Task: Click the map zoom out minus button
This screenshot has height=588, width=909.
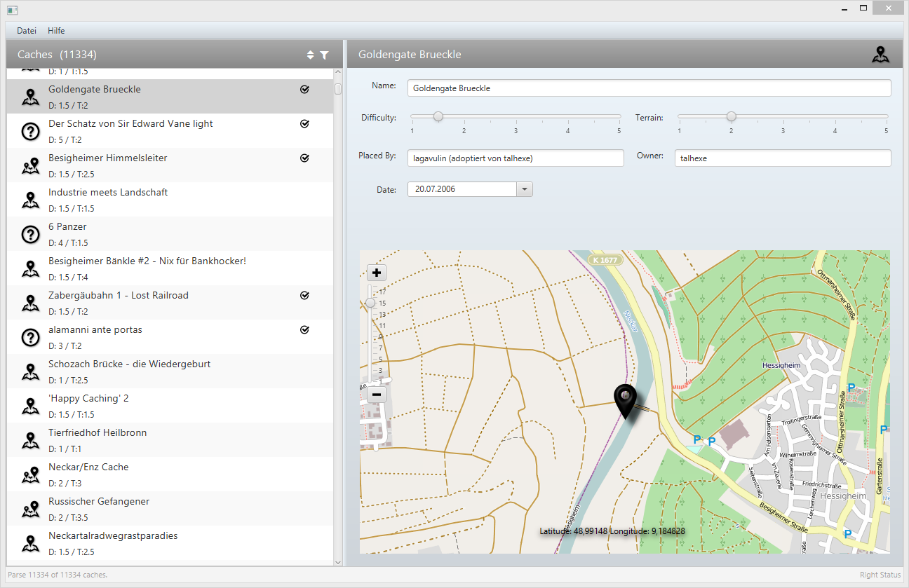Action: [x=377, y=394]
